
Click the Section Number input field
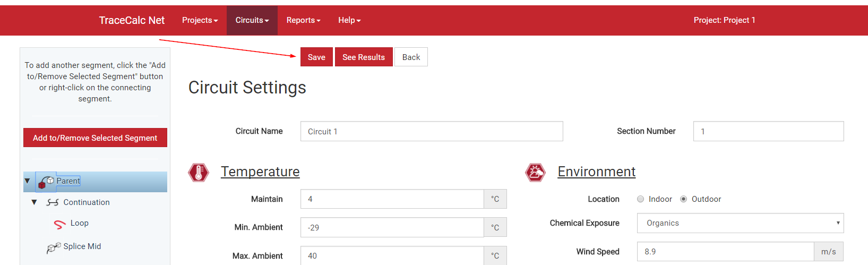pos(768,131)
